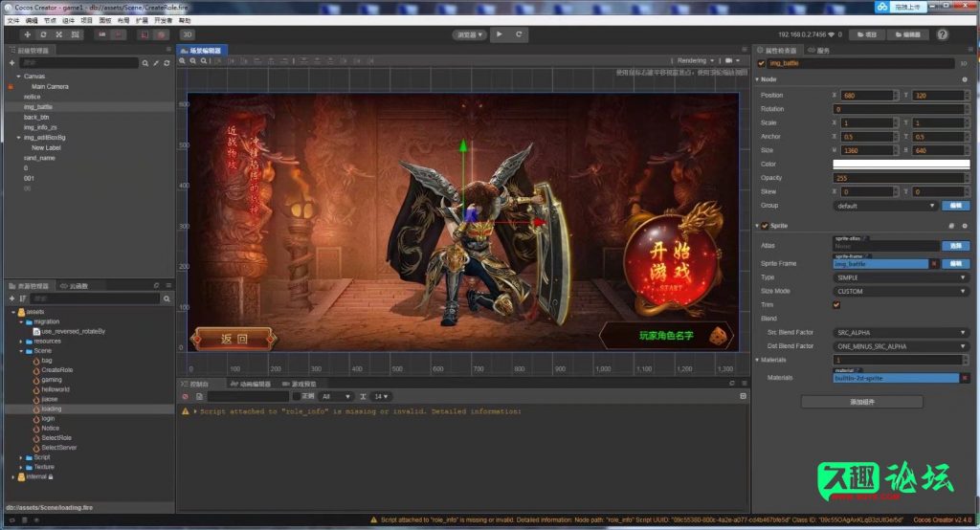Toggle the 3D scene view button
The height and width of the screenshot is (530, 980).
tap(187, 35)
